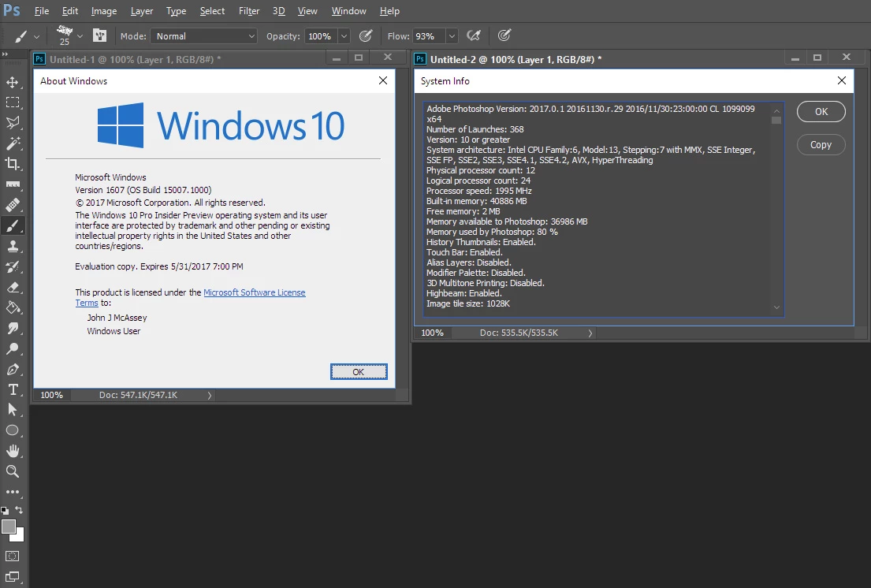Close the System Info dialog with X

click(x=842, y=80)
